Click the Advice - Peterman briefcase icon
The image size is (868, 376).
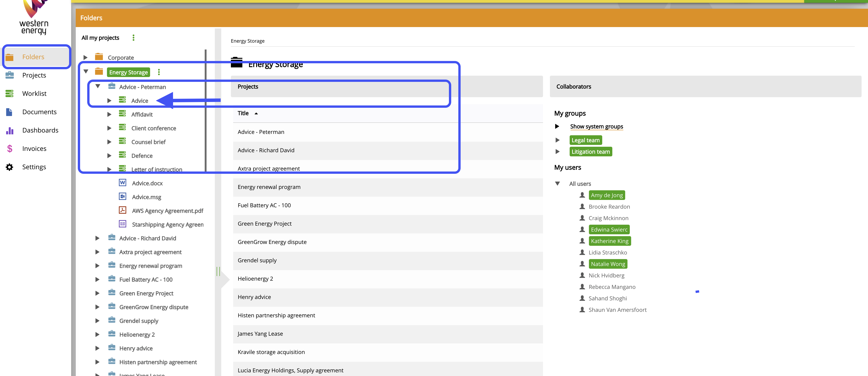112,86
